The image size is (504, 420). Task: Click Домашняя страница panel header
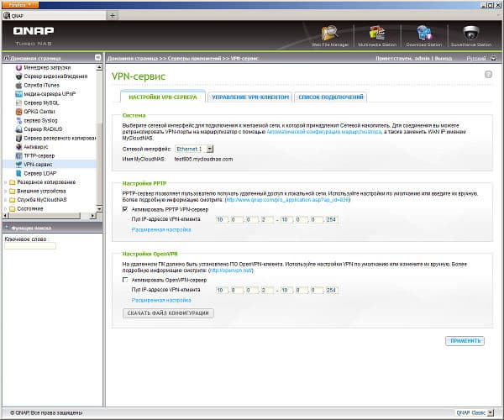click(x=35, y=58)
